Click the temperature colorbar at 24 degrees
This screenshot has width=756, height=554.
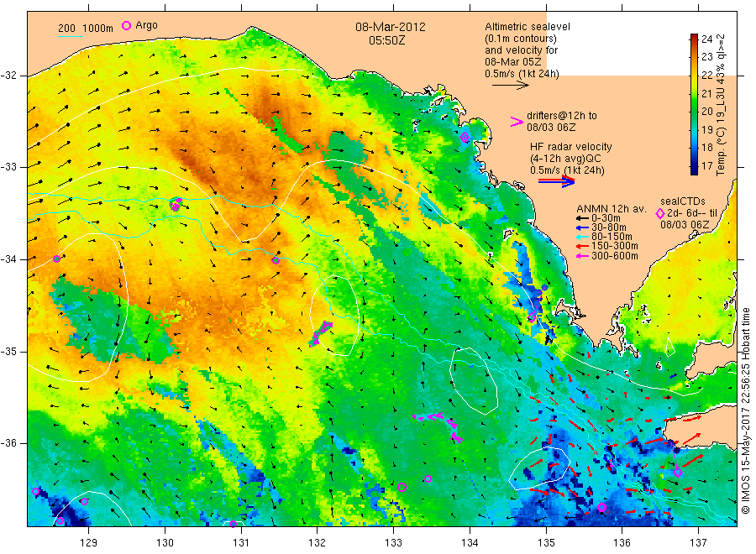694,38
